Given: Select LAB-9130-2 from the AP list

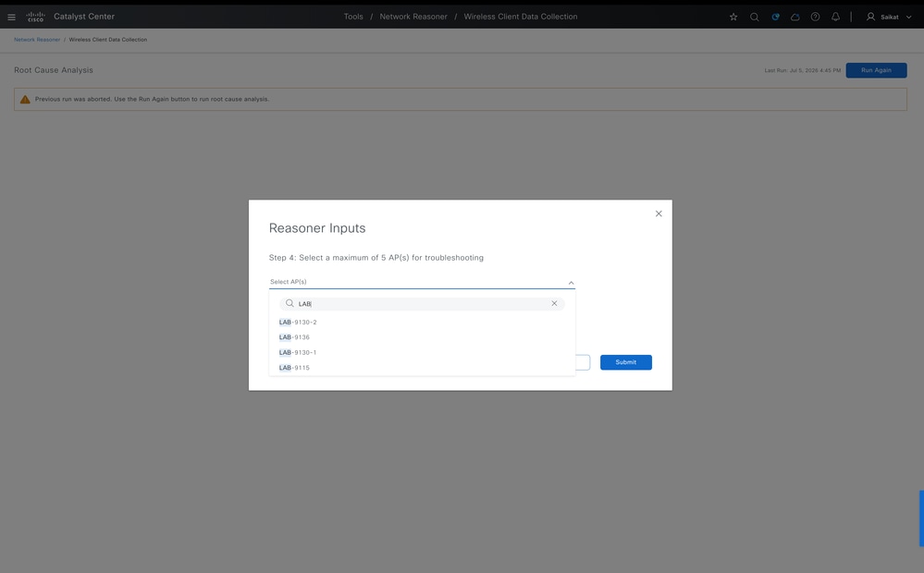Looking at the screenshot, I should pyautogui.click(x=422, y=323).
